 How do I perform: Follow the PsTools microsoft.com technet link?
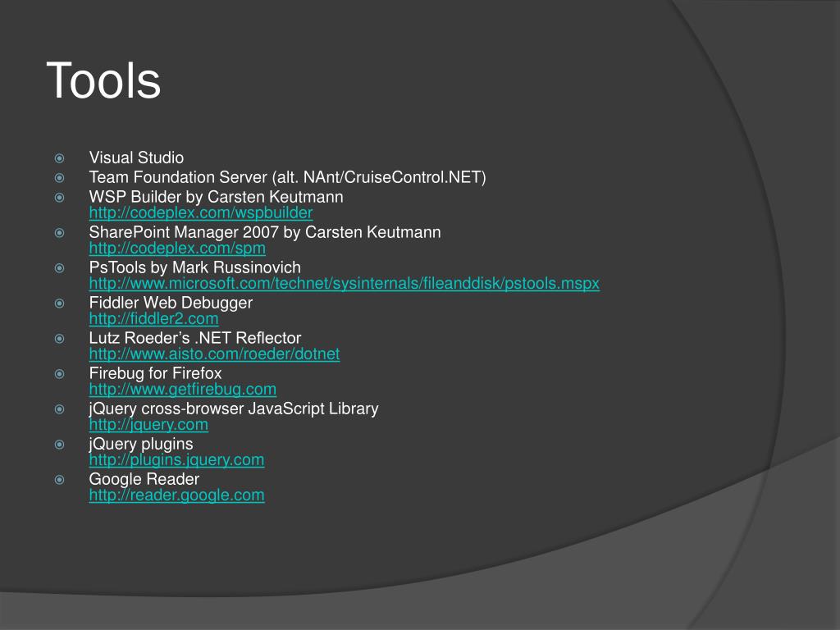pyautogui.click(x=345, y=283)
